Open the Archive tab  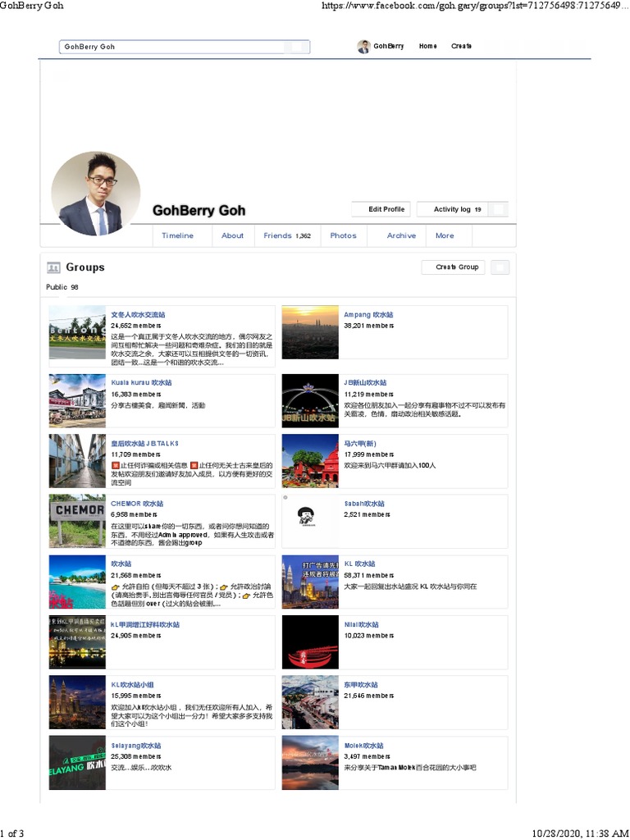click(x=401, y=235)
